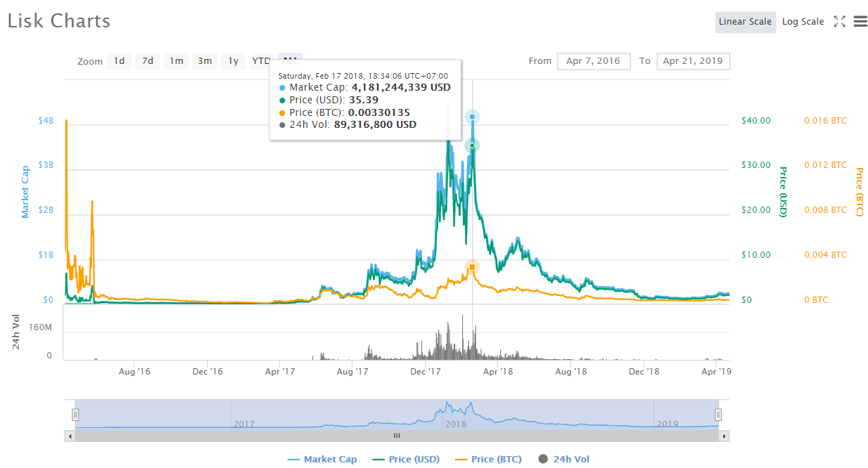The height and width of the screenshot is (468, 868).
Task: Click the $1B market cap axis label
Action: coord(45,255)
